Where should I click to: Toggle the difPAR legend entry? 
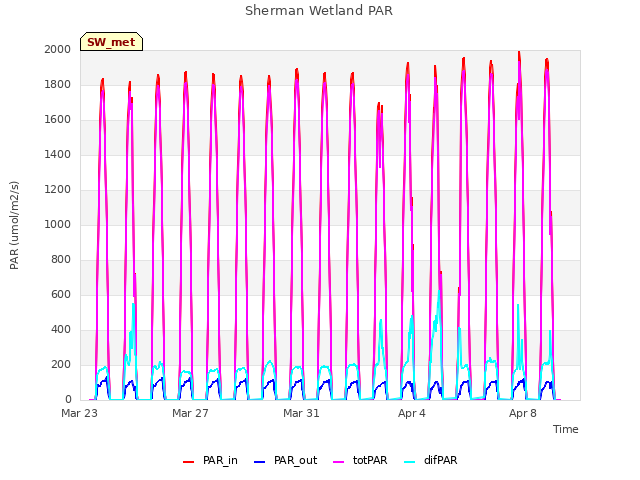point(430,460)
